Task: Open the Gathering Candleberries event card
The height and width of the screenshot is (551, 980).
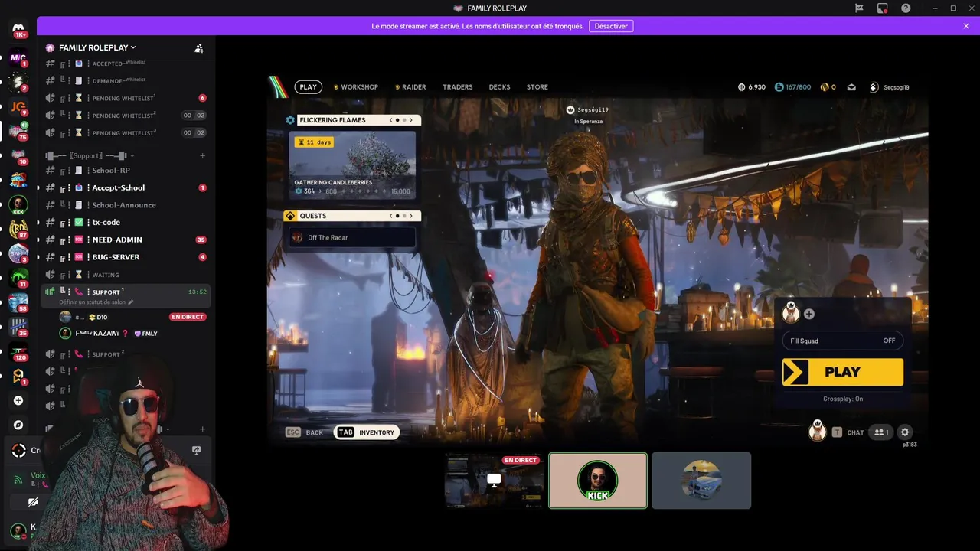Action: 352,166
